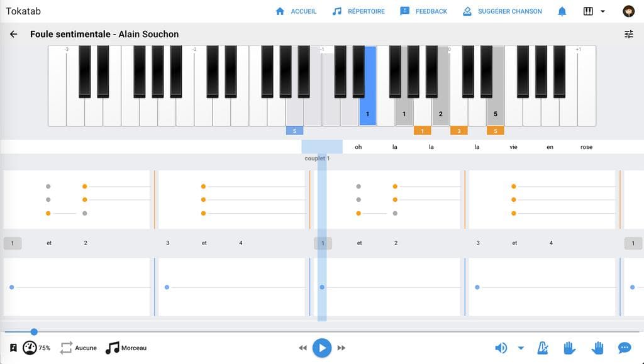Toggle the left hand
Viewport: 644px width, 364px height.
[569, 348]
